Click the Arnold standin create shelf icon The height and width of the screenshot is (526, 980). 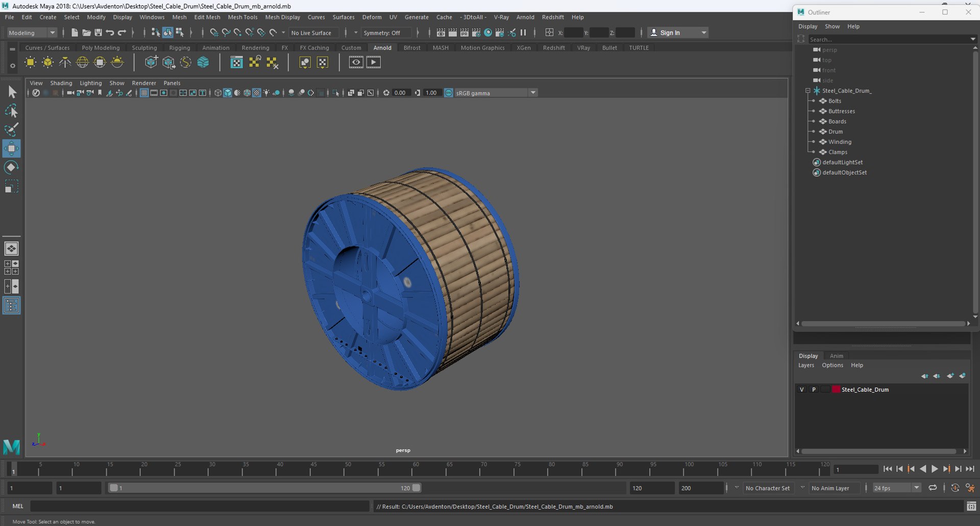151,62
